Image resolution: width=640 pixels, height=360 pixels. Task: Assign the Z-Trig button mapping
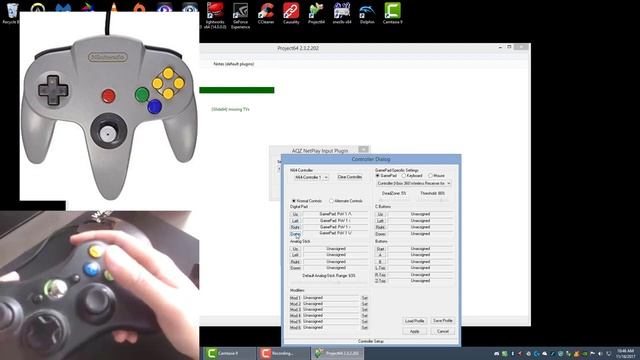pos(380,281)
